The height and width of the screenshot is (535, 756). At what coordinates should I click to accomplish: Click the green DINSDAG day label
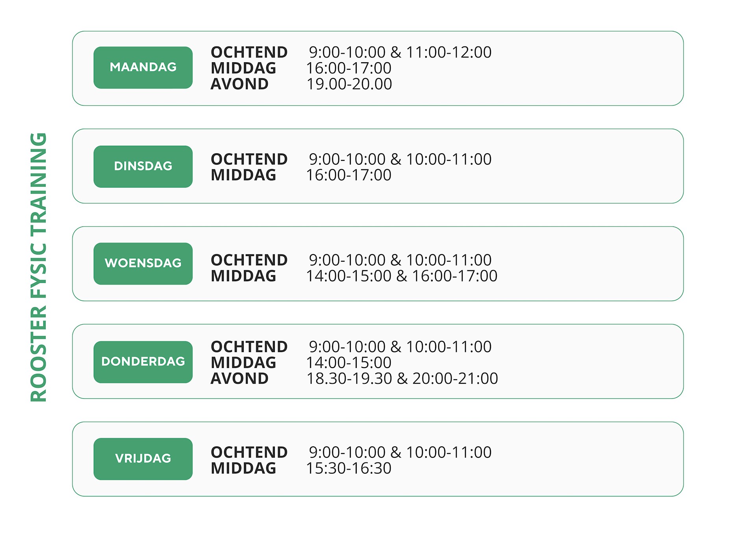(143, 166)
